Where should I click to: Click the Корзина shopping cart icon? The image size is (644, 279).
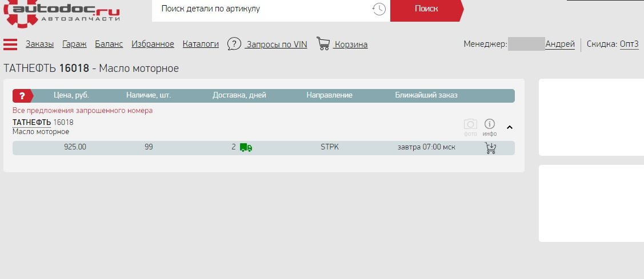pos(323,43)
